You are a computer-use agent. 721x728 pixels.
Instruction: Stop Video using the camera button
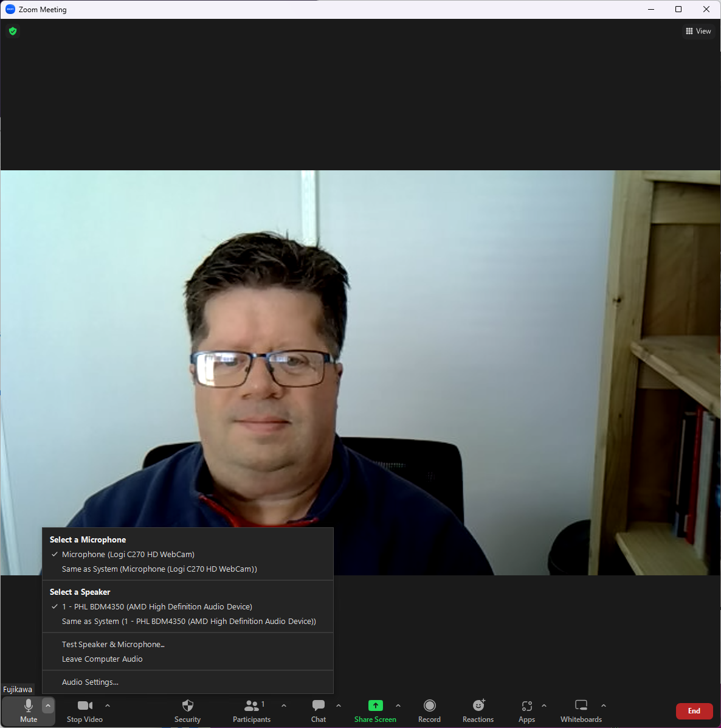(x=85, y=710)
